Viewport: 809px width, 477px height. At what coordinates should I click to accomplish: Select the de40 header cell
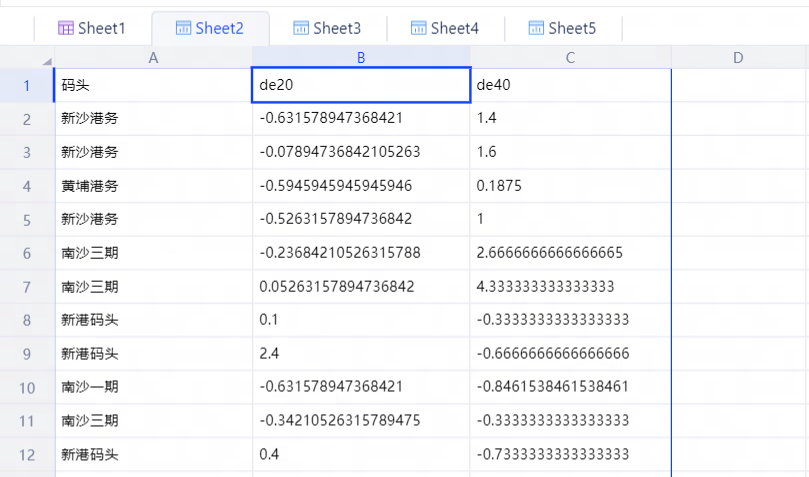tap(570, 85)
